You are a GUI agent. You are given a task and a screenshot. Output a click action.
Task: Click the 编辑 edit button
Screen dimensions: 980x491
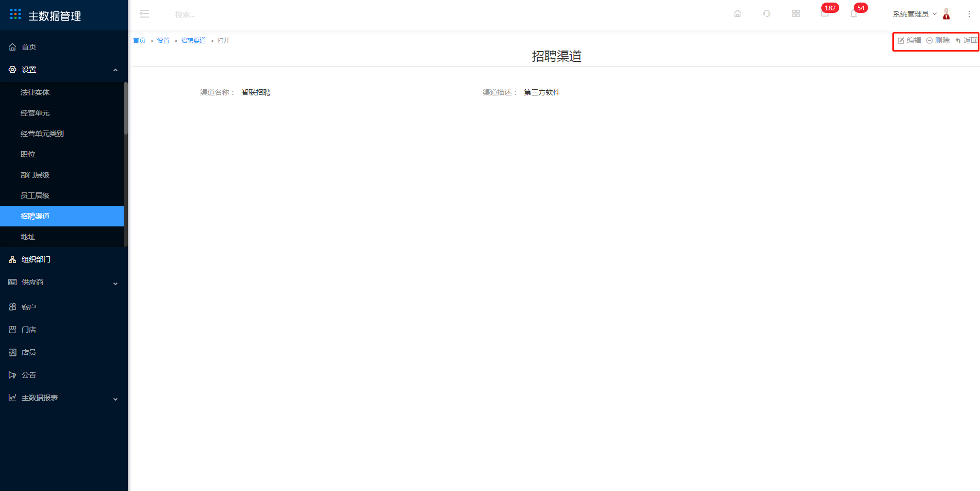click(909, 40)
